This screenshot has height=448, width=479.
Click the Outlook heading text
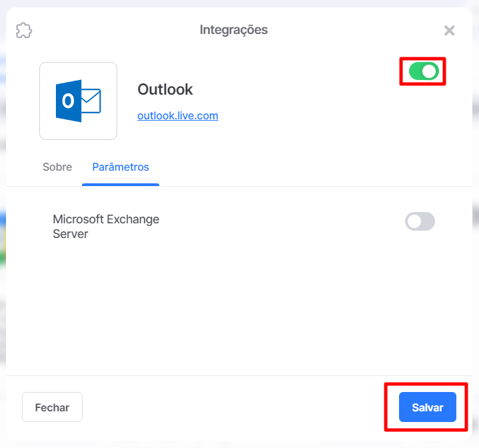(x=165, y=89)
